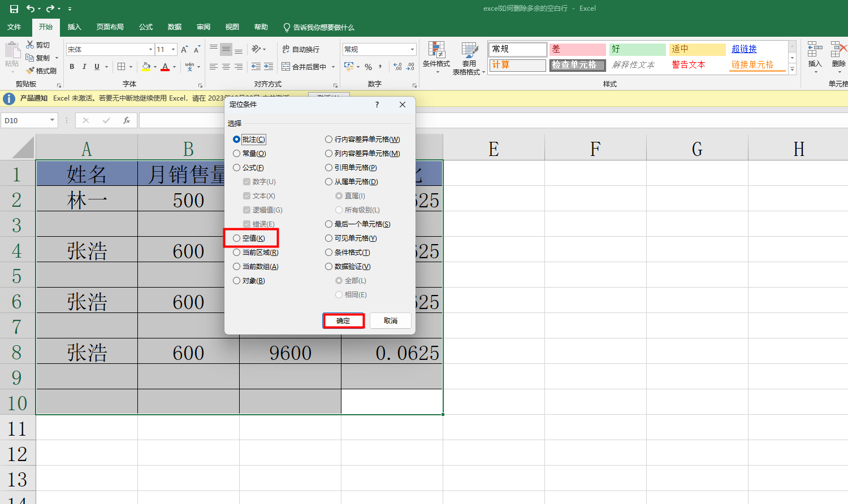Toggle Bold formatting
This screenshot has width=848, height=504.
72,67
